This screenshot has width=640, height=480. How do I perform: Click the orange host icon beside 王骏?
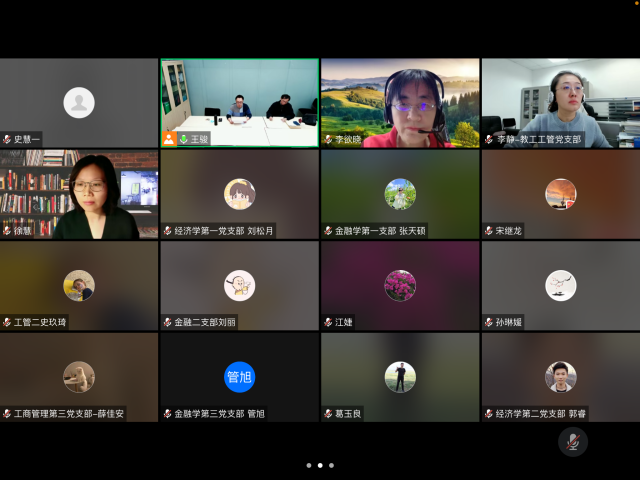point(169,139)
